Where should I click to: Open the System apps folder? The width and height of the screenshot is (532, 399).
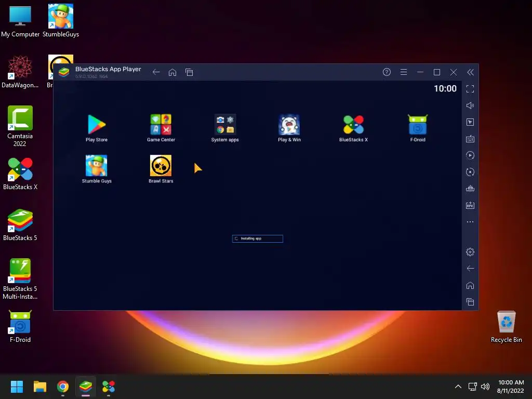pyautogui.click(x=225, y=128)
